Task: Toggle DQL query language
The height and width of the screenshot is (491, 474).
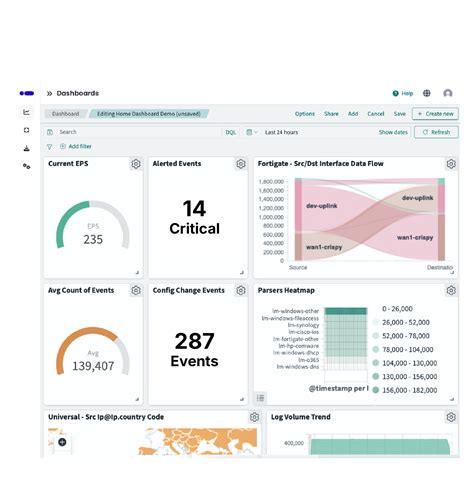Action: 231,132
